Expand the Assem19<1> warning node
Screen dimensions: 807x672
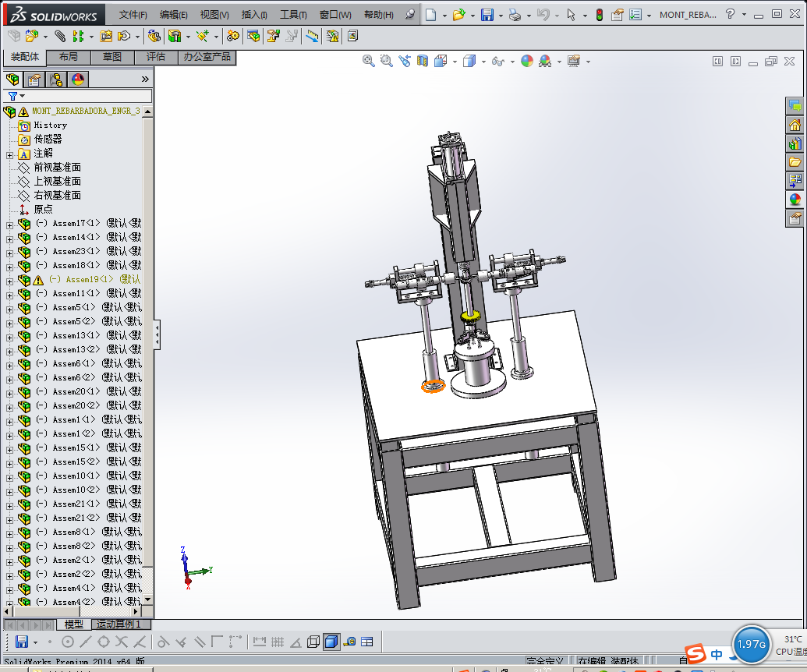click(x=9, y=281)
